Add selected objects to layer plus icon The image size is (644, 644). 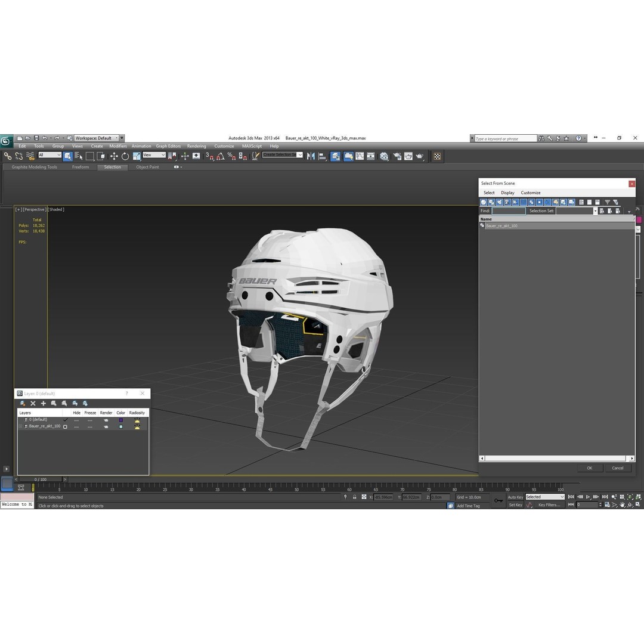click(x=43, y=403)
